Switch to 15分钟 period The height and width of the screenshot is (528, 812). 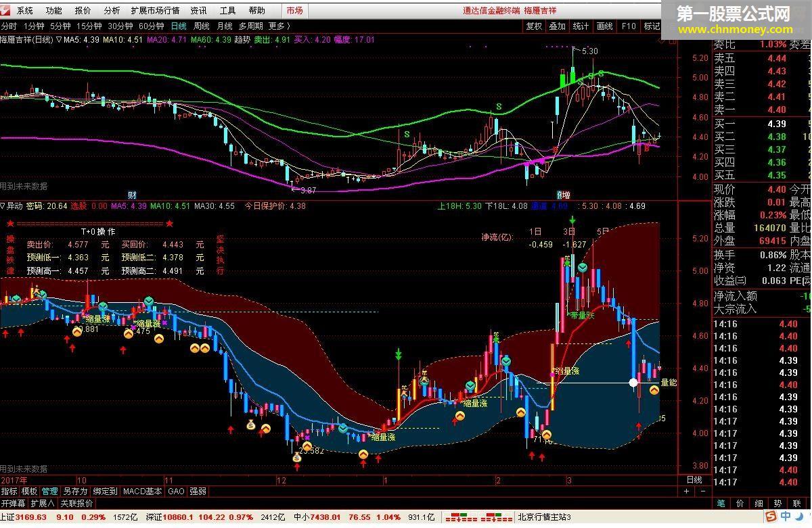pyautogui.click(x=89, y=26)
